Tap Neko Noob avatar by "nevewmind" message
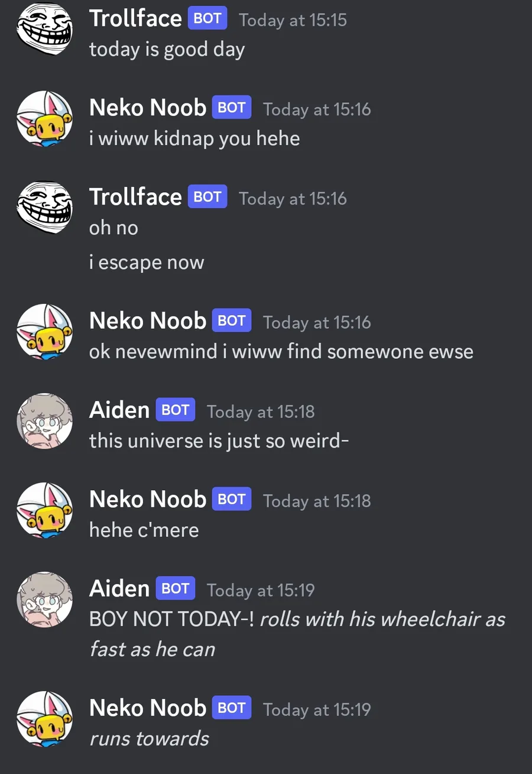The image size is (532, 774). click(44, 332)
